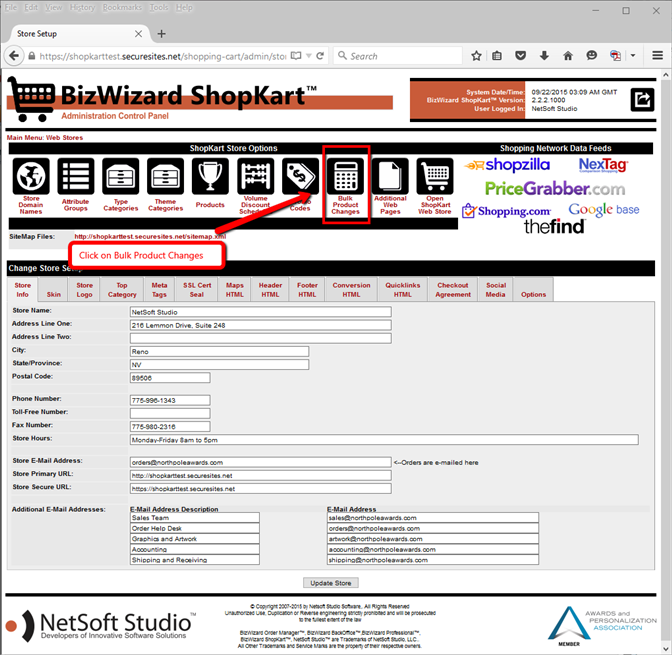
Task: Switch to the Footer HTML tab
Action: [x=307, y=290]
